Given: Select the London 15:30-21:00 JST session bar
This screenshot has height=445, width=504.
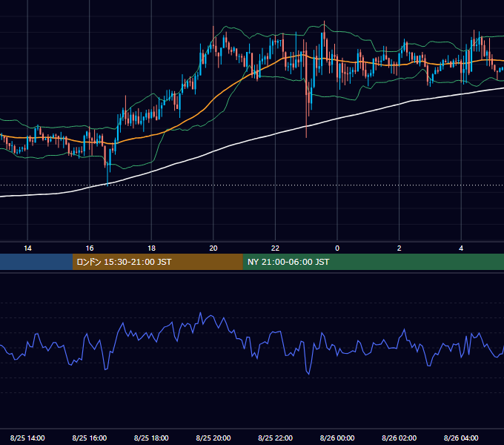Looking at the screenshot, I should click(157, 262).
